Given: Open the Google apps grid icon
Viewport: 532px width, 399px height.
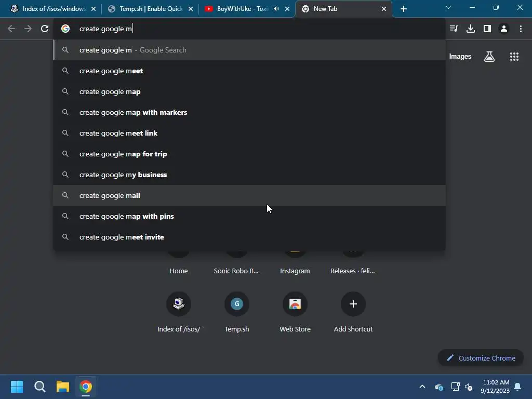Looking at the screenshot, I should coord(514,57).
